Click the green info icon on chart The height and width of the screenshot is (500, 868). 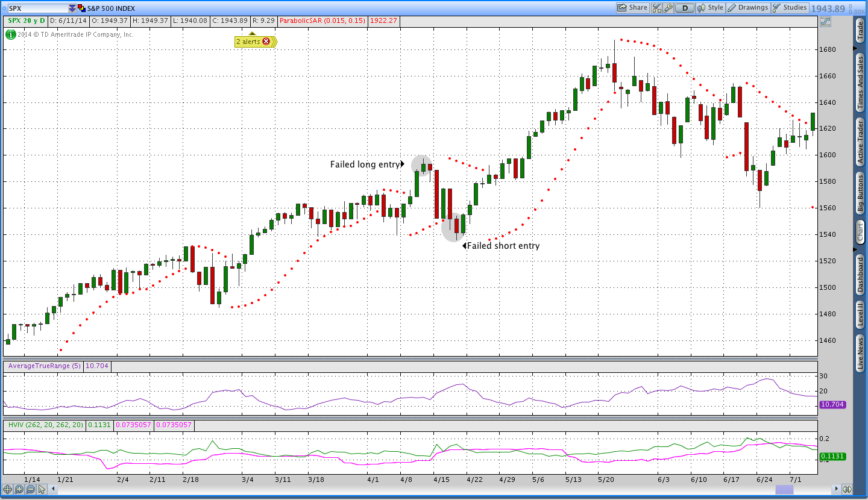pyautogui.click(x=10, y=34)
